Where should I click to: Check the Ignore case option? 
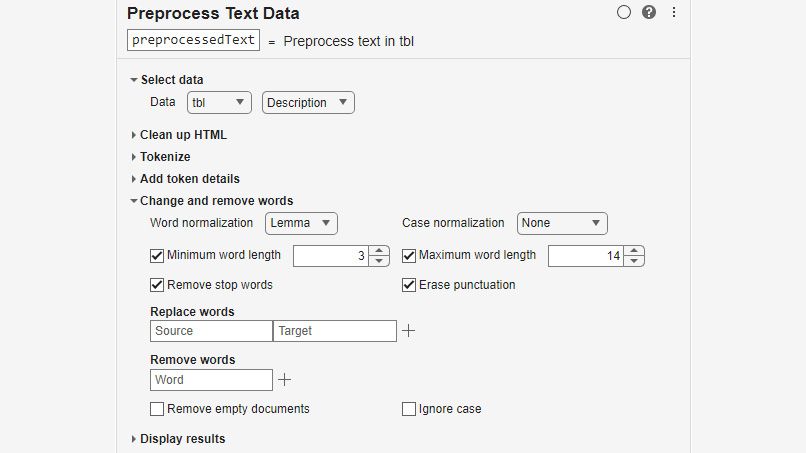[409, 409]
